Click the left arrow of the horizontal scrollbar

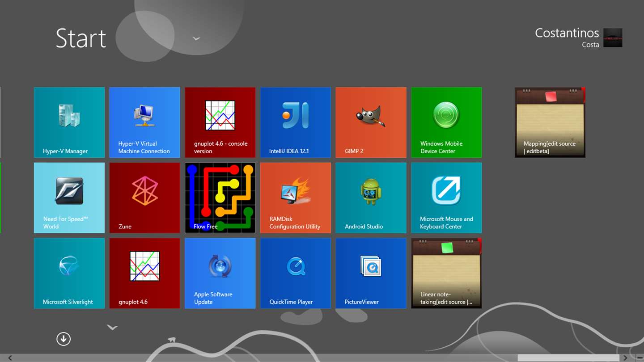coord(10,358)
